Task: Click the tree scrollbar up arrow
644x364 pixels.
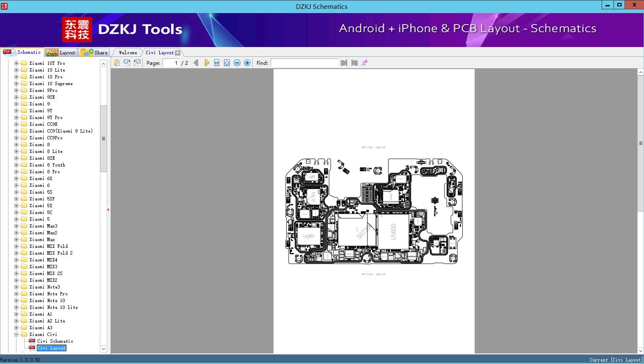Action: (x=103, y=64)
